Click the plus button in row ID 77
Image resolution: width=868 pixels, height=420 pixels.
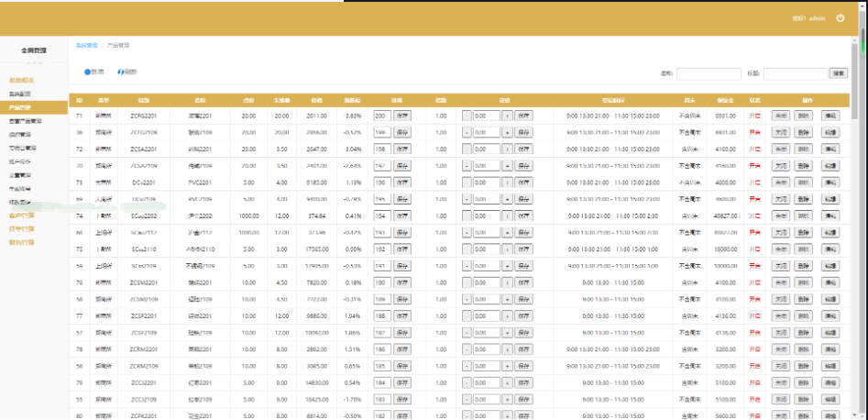pyautogui.click(x=507, y=315)
